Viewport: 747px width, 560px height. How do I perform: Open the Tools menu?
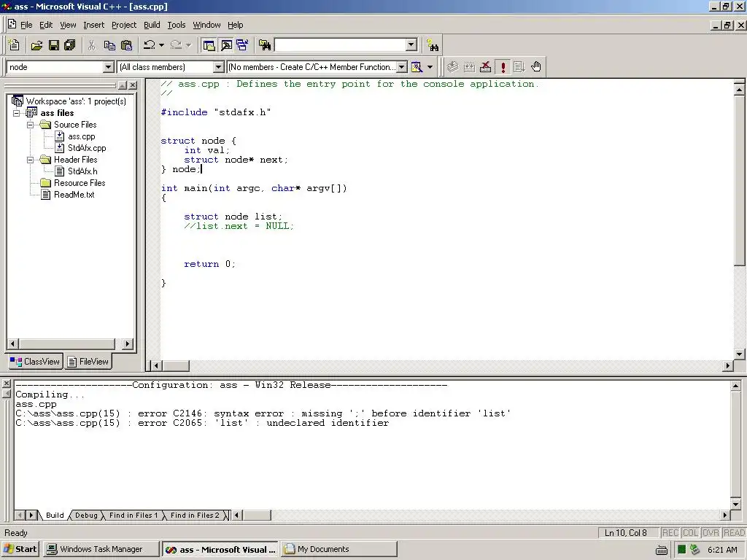177,25
